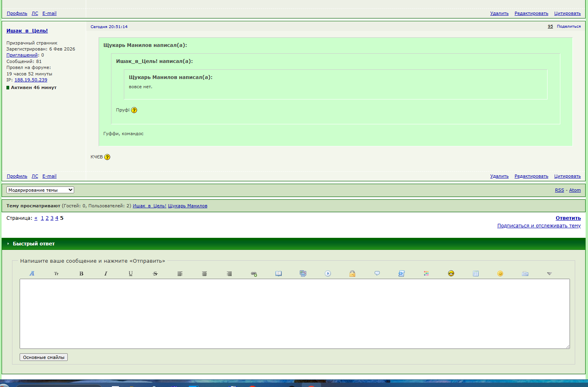588x387 pixels.
Task: Go to page 1 of the topic
Action: (42, 218)
